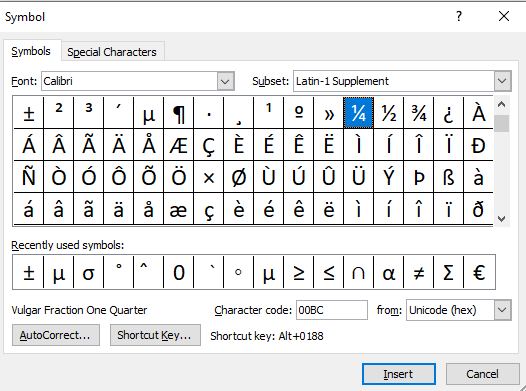Choose the zero in recently used symbols

click(178, 272)
